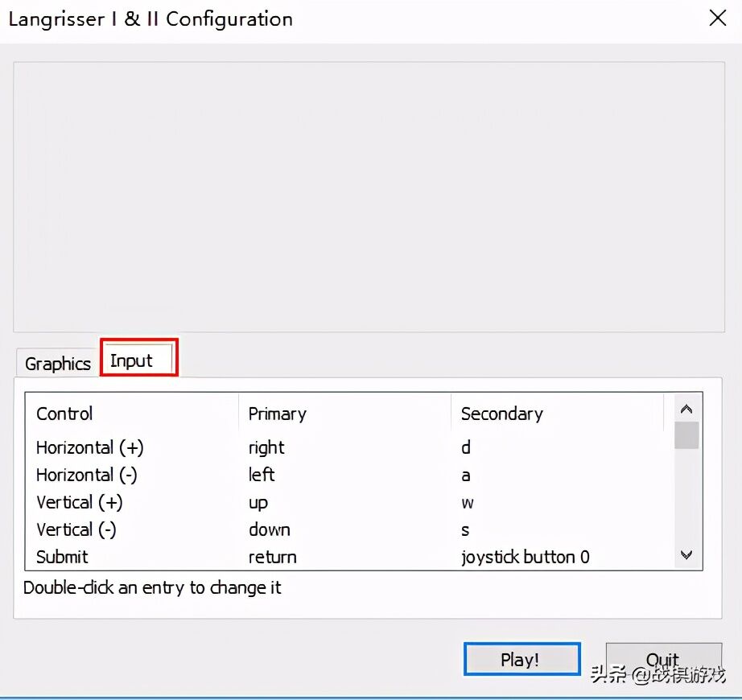Select the Vertical (+) control entry
The width and height of the screenshot is (742, 700).
click(79, 502)
